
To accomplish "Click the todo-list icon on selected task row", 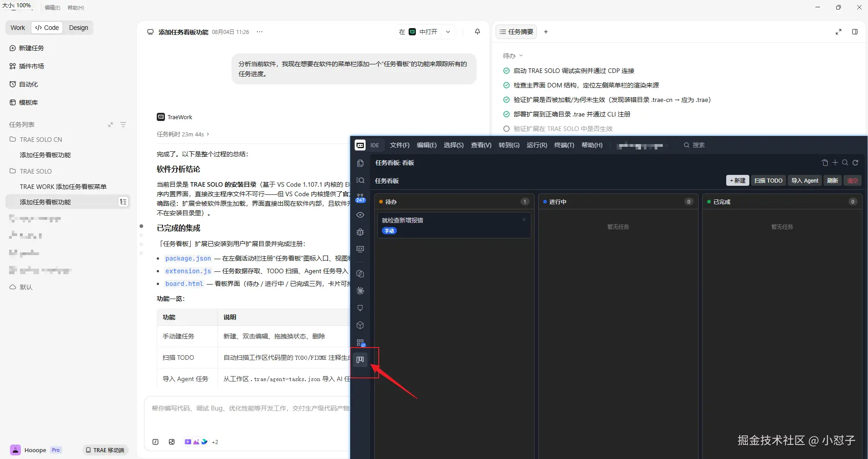I will point(123,202).
